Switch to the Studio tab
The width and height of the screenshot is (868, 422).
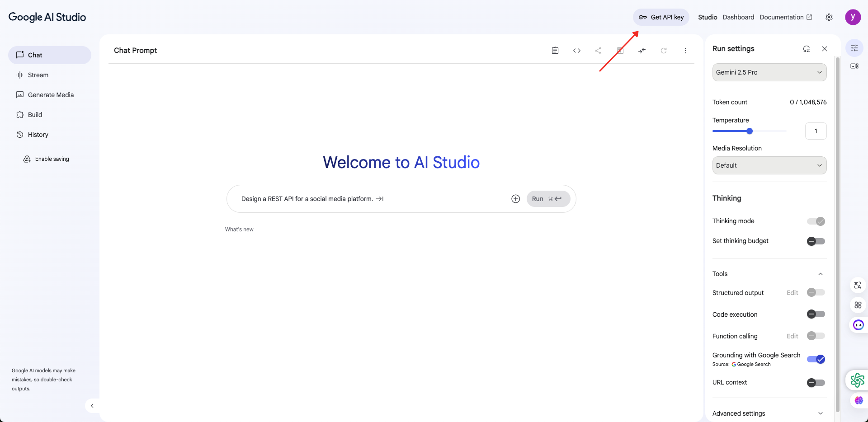(x=708, y=17)
